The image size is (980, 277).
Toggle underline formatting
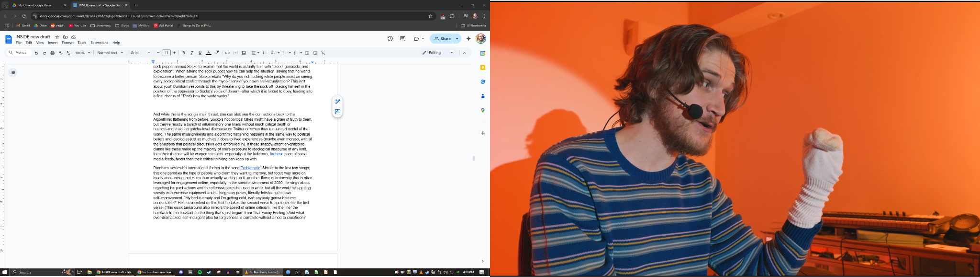click(200, 53)
